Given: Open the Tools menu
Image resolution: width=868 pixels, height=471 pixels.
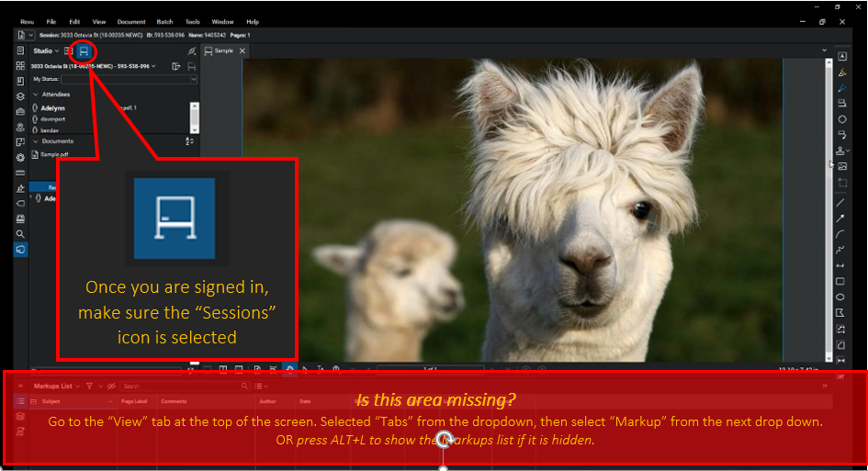Looking at the screenshot, I should [193, 22].
